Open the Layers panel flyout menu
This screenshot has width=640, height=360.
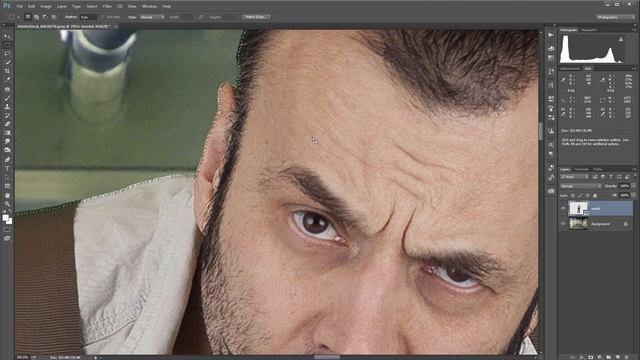[x=634, y=169]
